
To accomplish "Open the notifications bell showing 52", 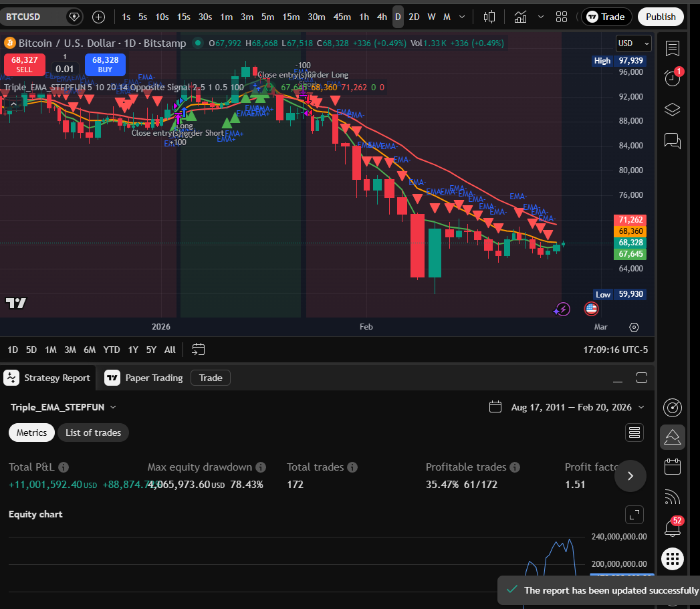I will coord(671,528).
